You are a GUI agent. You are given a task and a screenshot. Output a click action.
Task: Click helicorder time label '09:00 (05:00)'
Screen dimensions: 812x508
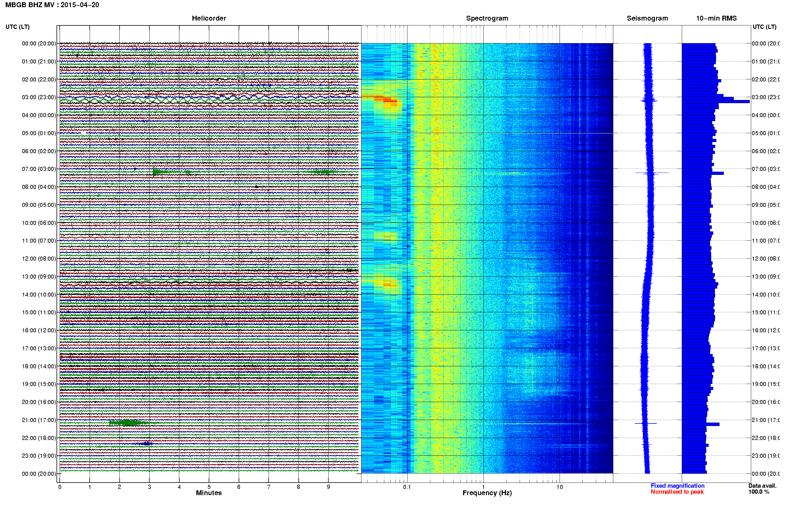coord(39,205)
